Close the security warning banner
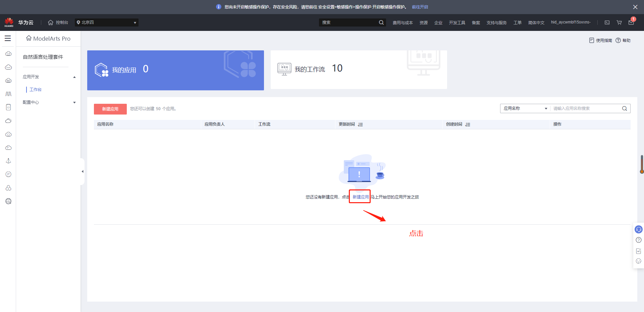 coord(635,7)
